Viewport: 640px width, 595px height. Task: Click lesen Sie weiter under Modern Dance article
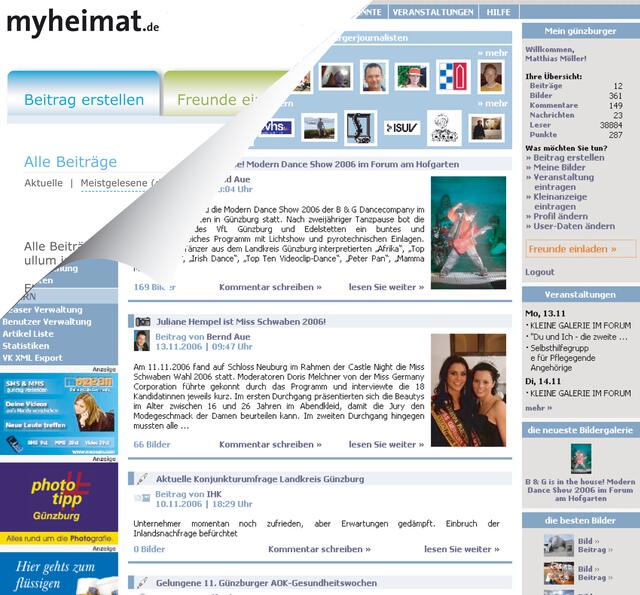point(386,287)
